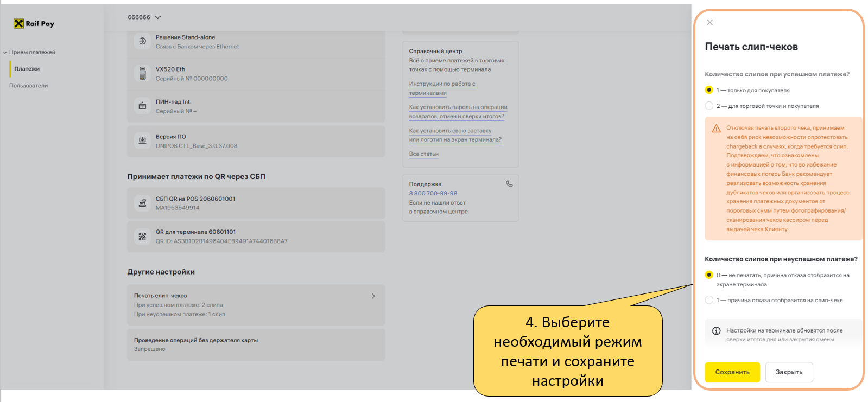
Task: Click the Справочный центр heading
Action: 435,51
